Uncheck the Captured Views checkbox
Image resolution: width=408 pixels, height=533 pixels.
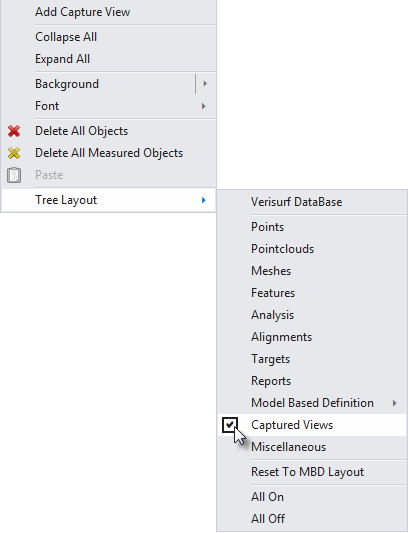pyautogui.click(x=230, y=425)
